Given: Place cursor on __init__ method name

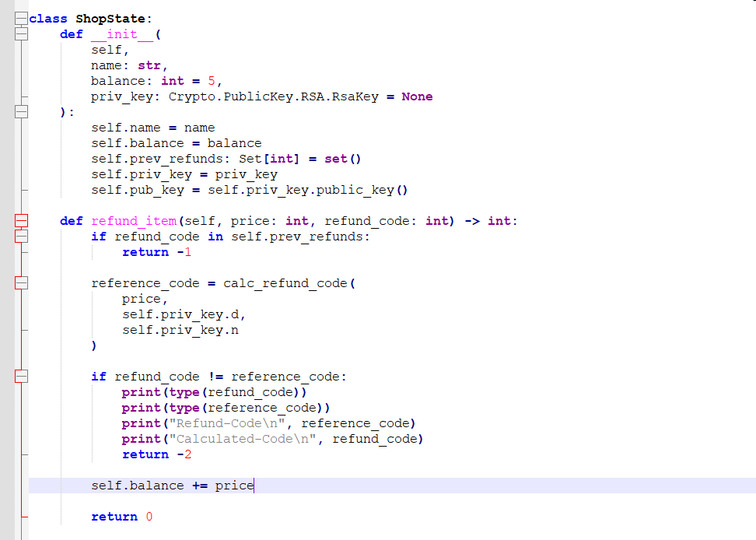Looking at the screenshot, I should coord(121,34).
